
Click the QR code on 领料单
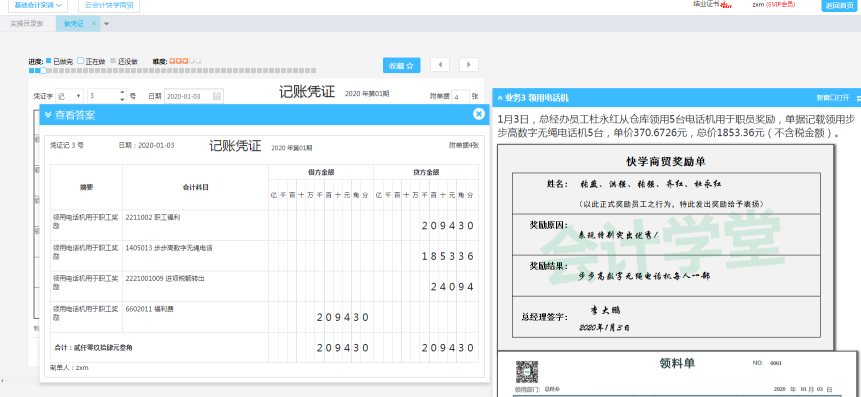[x=527, y=372]
